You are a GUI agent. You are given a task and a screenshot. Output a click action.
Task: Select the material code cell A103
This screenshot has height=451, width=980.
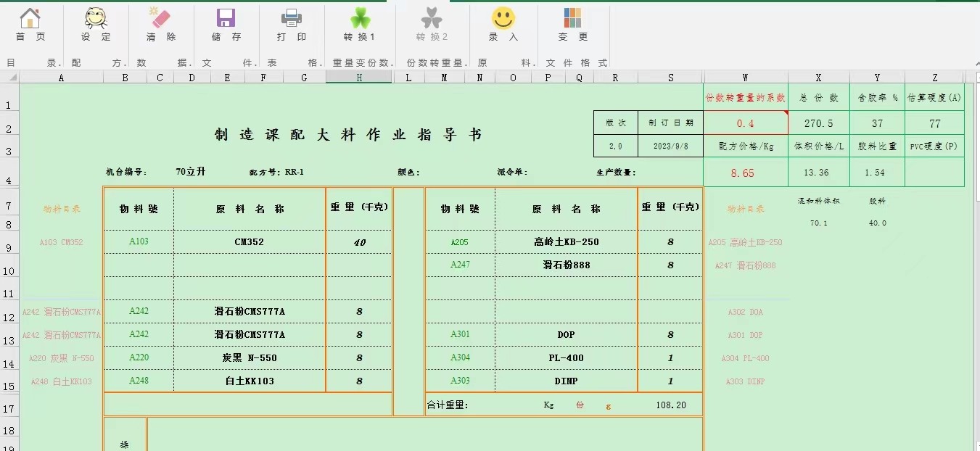coord(139,241)
